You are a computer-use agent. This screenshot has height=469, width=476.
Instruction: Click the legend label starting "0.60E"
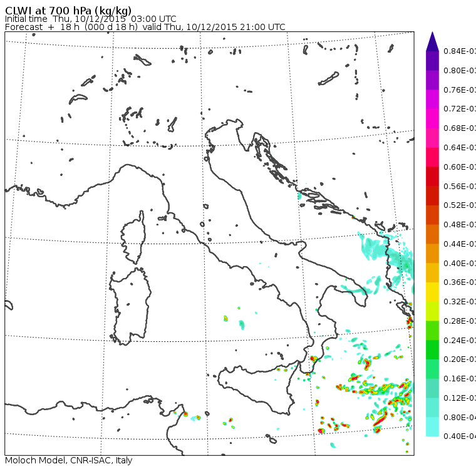[x=460, y=167]
